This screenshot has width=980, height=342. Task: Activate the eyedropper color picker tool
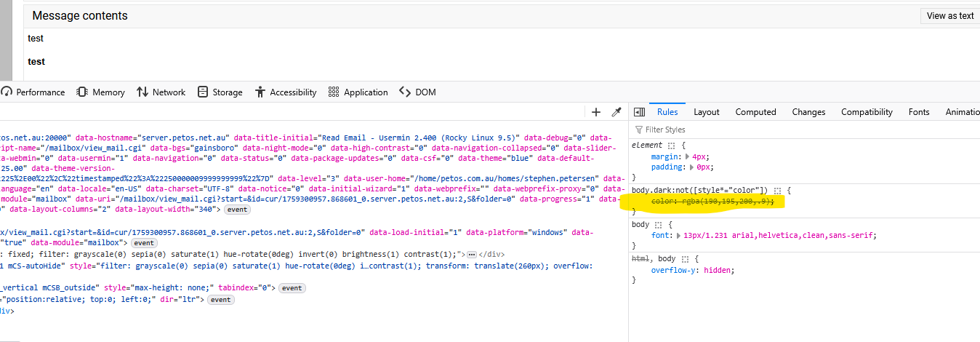(616, 112)
